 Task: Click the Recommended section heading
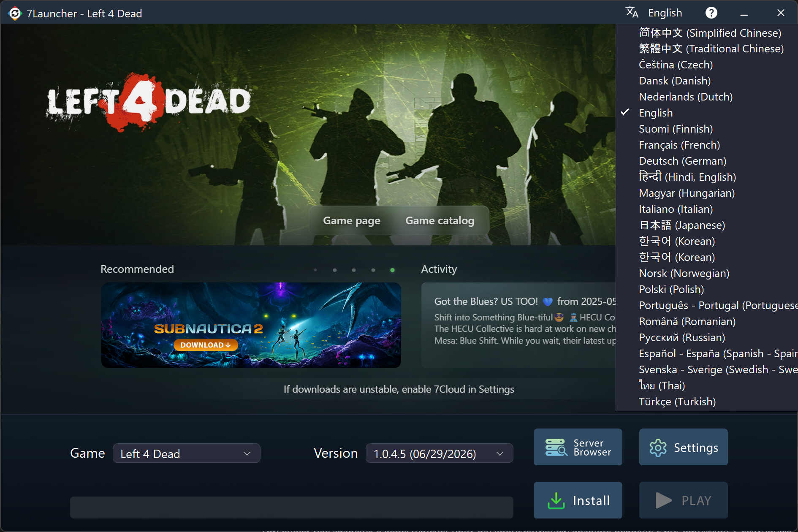137,269
